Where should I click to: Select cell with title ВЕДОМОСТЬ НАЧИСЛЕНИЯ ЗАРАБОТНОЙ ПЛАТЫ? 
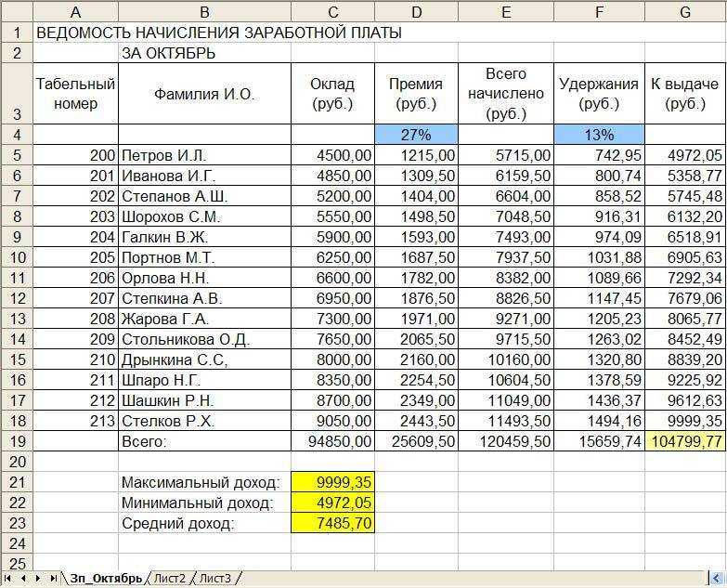[218, 33]
